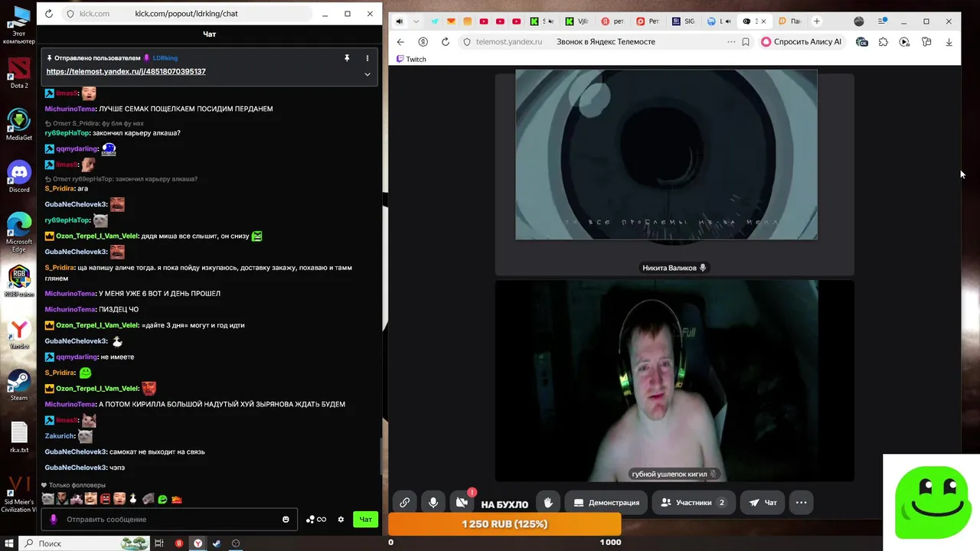The width and height of the screenshot is (980, 551).
Task: Raise hand in Telemost call
Action: (x=548, y=503)
